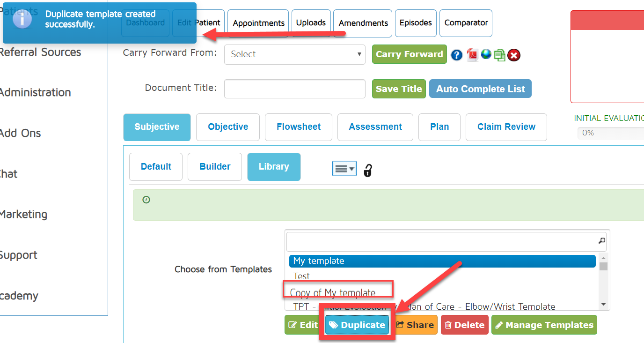This screenshot has height=343, width=644.
Task: Click the globe icon near Carry Forward
Action: point(486,54)
